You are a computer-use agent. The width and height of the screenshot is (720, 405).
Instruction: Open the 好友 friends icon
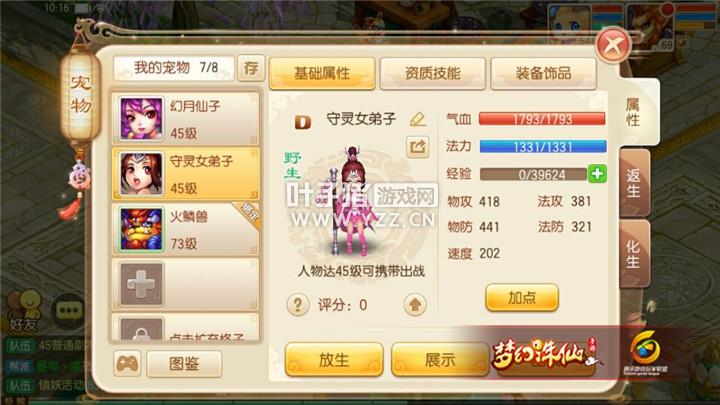pyautogui.click(x=24, y=311)
